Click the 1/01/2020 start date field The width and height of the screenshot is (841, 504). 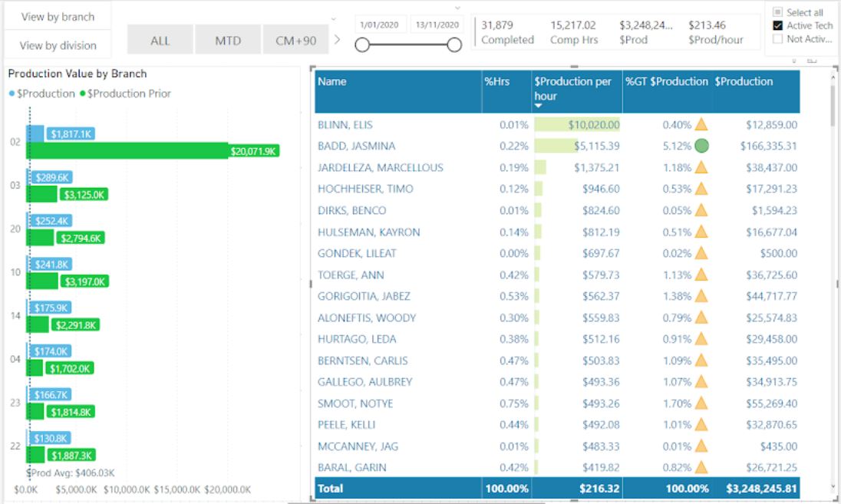click(x=381, y=24)
